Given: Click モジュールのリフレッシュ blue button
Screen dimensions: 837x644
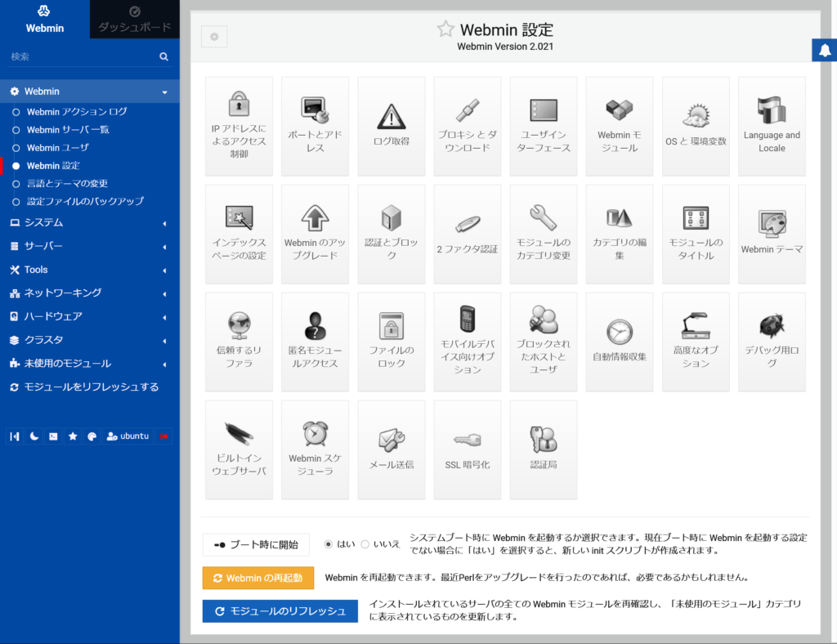Looking at the screenshot, I should tap(280, 611).
